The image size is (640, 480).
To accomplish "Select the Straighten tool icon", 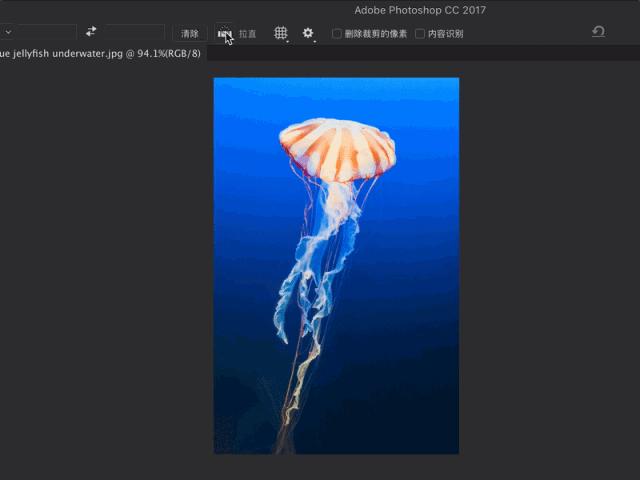I will pos(224,33).
